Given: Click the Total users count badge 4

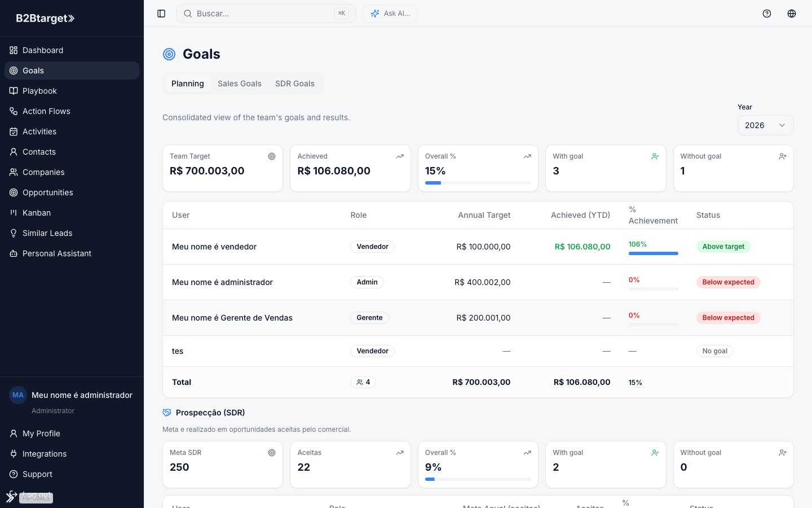Looking at the screenshot, I should pos(363,382).
